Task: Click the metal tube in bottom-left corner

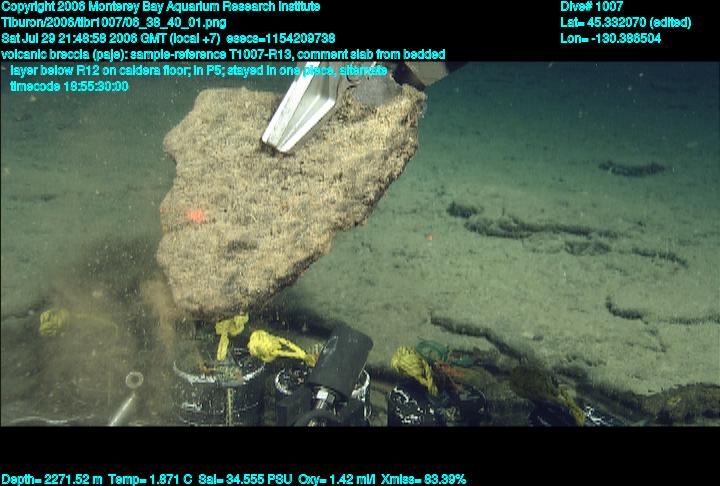Action: tap(125, 400)
